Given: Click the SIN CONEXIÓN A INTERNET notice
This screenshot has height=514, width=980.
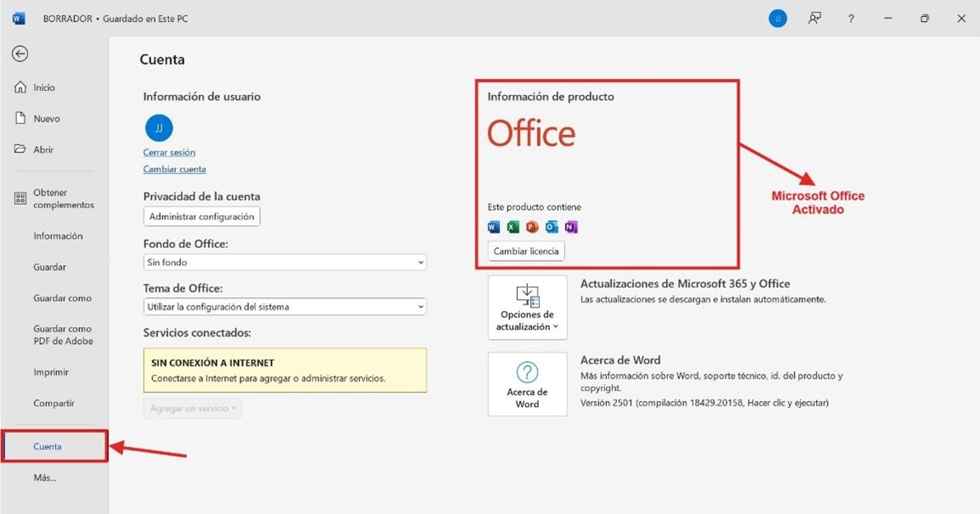Looking at the screenshot, I should [x=285, y=370].
